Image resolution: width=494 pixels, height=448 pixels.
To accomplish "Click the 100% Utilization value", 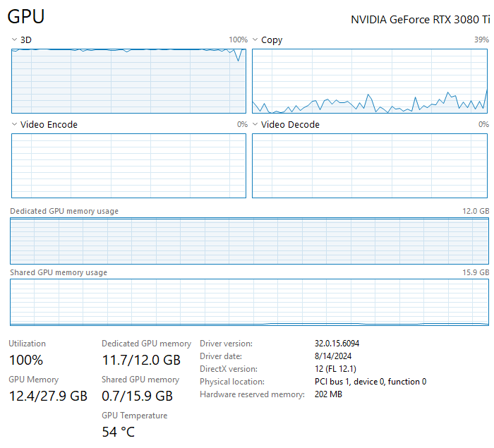I will (x=26, y=360).
